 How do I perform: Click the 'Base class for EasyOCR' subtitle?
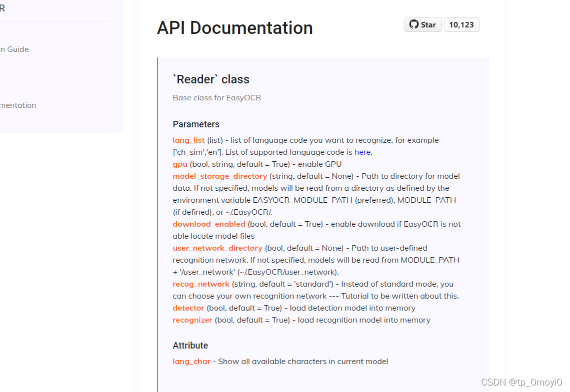(x=217, y=98)
